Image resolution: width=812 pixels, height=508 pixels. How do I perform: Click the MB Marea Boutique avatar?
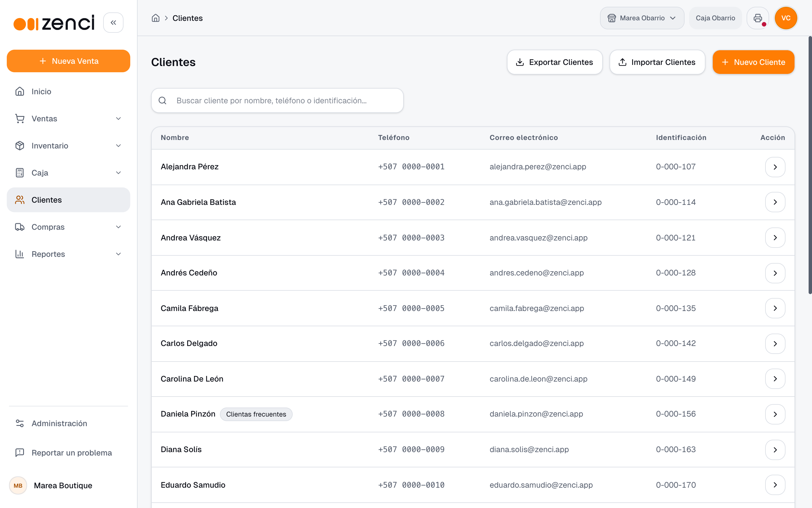18,485
